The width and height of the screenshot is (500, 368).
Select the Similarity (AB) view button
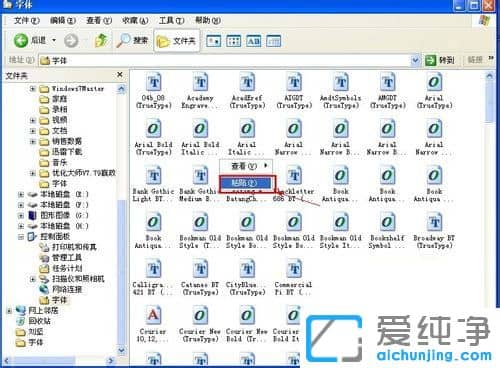coord(254,41)
